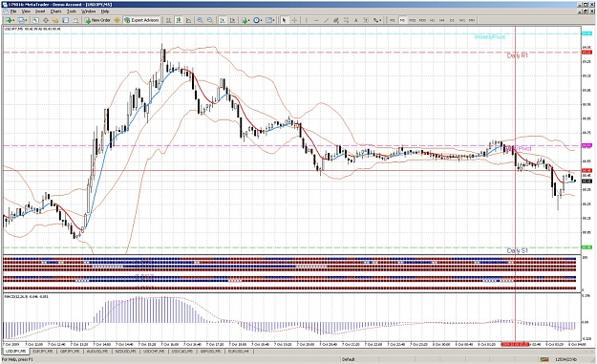
Task: Open the View menu
Action: [x=26, y=11]
